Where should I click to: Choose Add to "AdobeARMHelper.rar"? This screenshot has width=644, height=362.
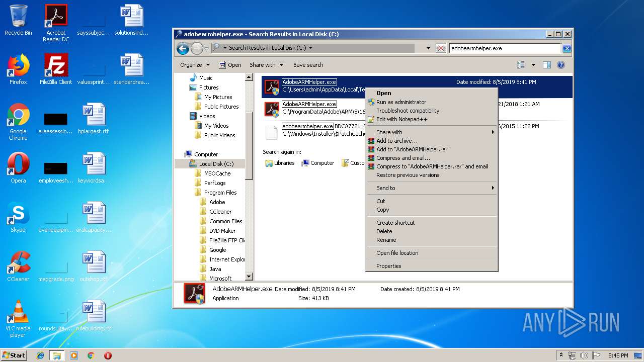pyautogui.click(x=432, y=149)
